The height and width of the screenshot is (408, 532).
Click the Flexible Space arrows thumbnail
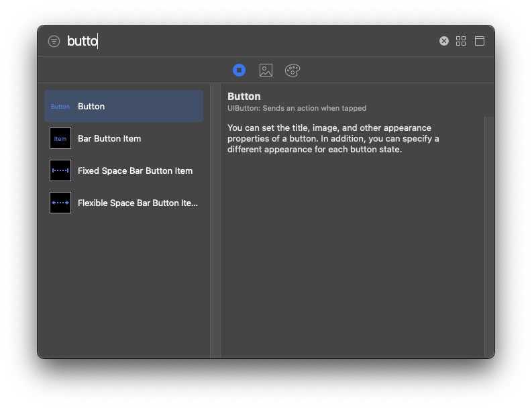tap(60, 203)
